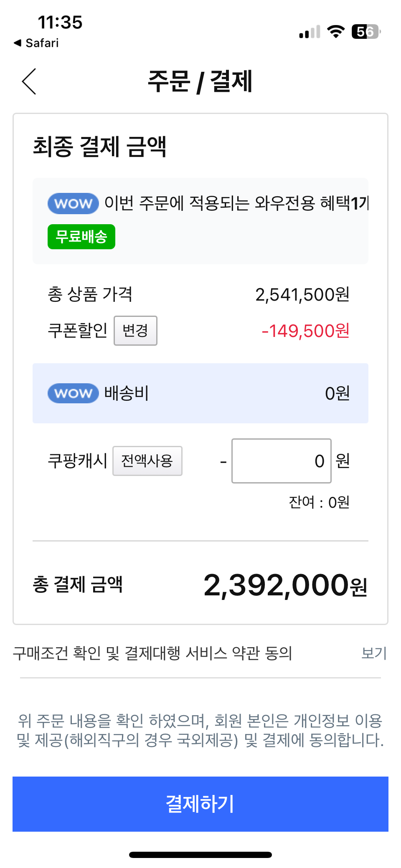401x868 pixels.
Task: Tap the 구매조건 확인 및 결제대행 약관 row
Action: click(x=152, y=653)
